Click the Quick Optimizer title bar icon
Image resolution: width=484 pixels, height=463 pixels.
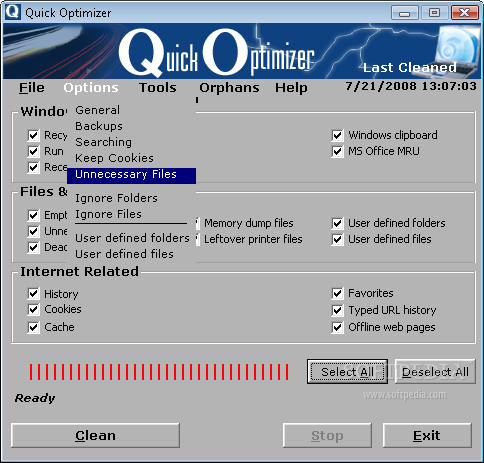point(13,12)
